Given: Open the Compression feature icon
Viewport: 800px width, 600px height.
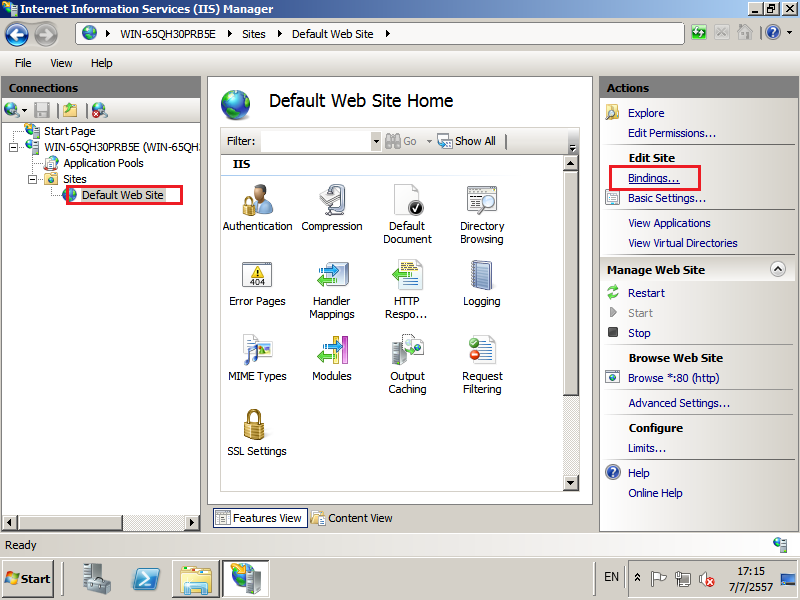Looking at the screenshot, I should [x=332, y=200].
